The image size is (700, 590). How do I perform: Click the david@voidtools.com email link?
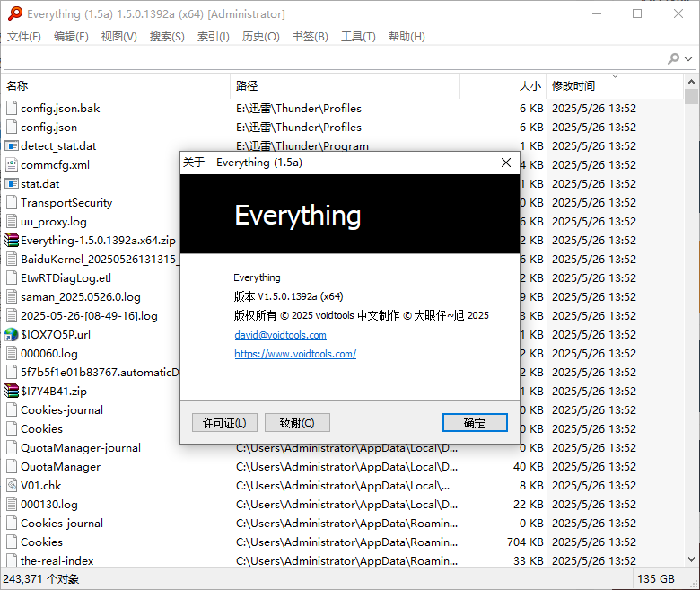click(280, 335)
